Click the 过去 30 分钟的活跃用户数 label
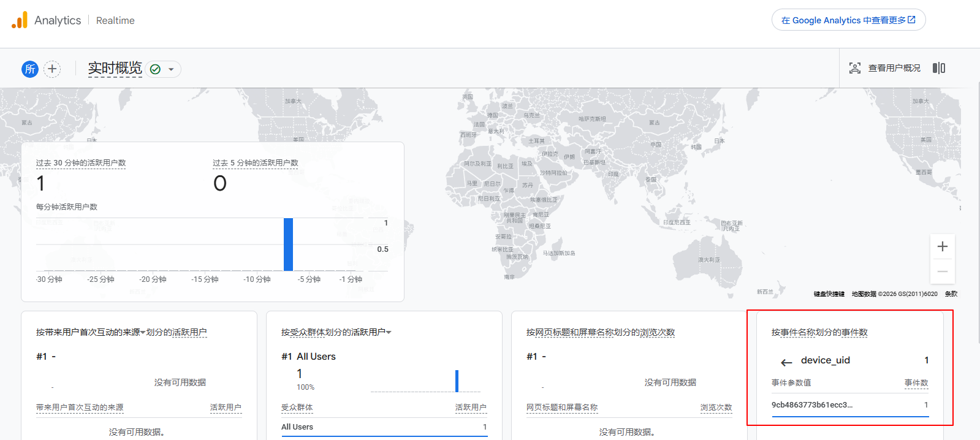Viewport: 980px width, 440px height. [81, 163]
